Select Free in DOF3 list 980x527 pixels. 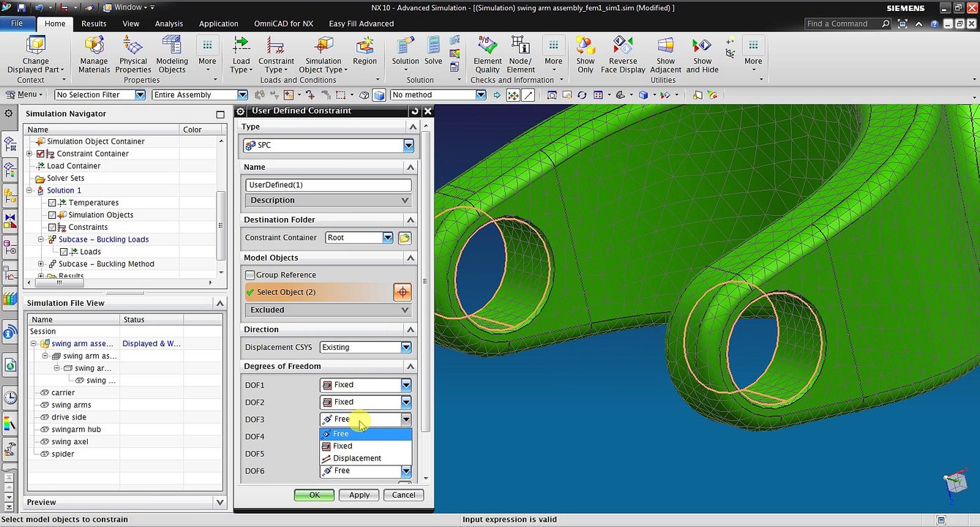365,434
